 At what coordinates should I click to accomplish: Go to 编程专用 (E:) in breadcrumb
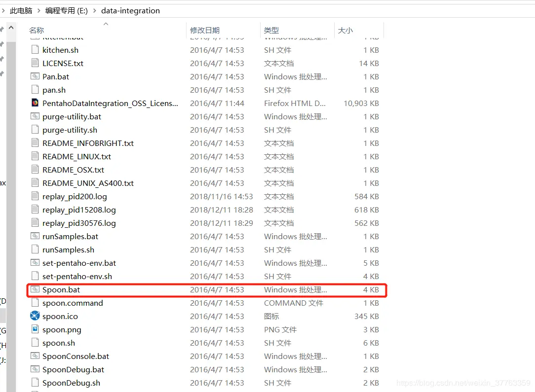[67, 10]
